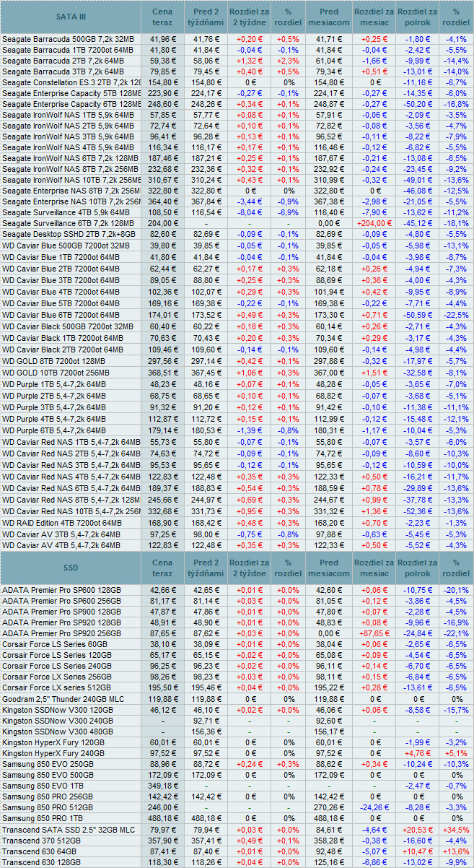Click Seagate Surveillance 6TB half-year percent -18,1%
The width and height of the screenshot is (474, 868).
click(x=456, y=223)
